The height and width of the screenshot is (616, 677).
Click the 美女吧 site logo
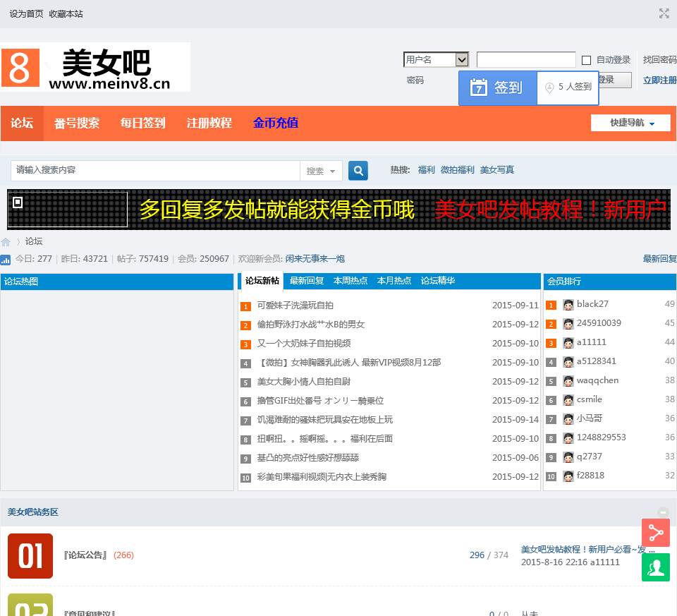(x=95, y=68)
